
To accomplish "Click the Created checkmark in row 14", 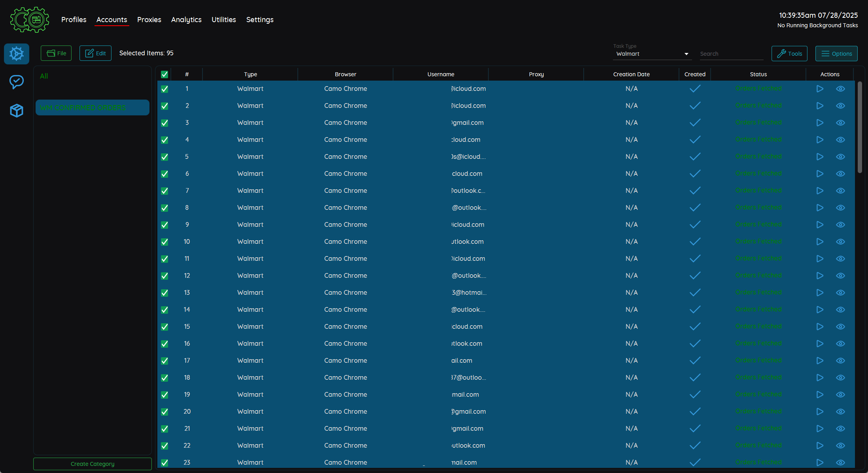I will (695, 310).
